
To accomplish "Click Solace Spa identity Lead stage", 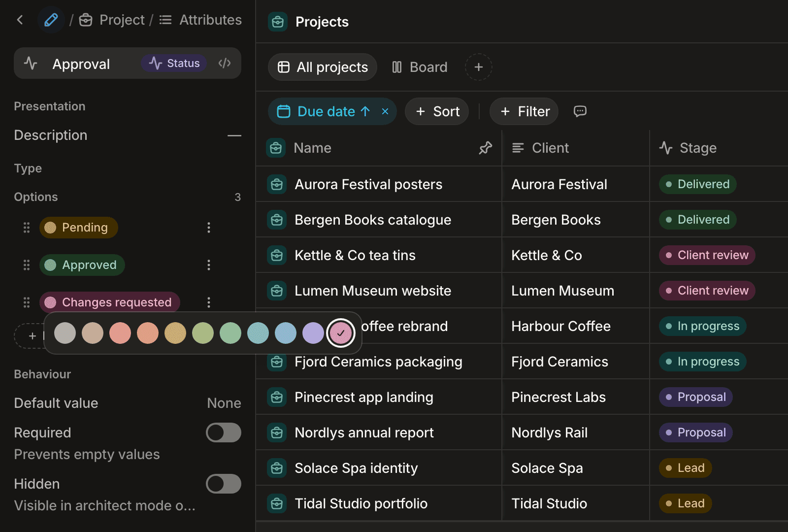I will (686, 468).
